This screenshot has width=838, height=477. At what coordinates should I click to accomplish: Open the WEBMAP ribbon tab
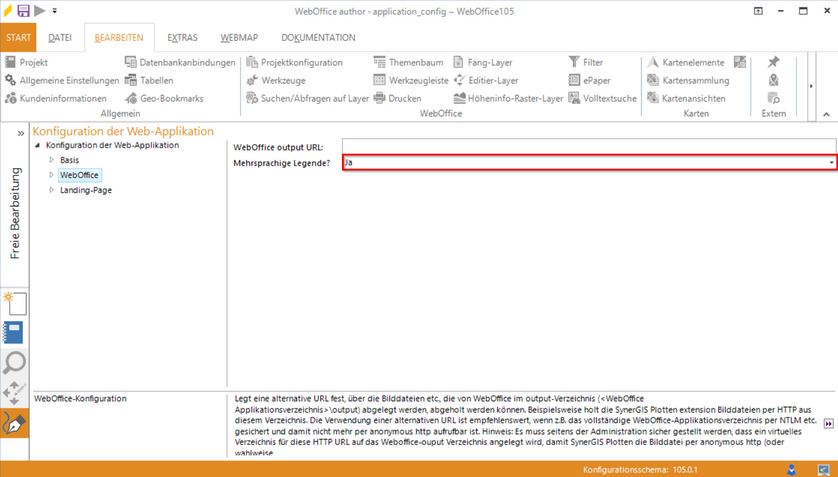coord(239,38)
